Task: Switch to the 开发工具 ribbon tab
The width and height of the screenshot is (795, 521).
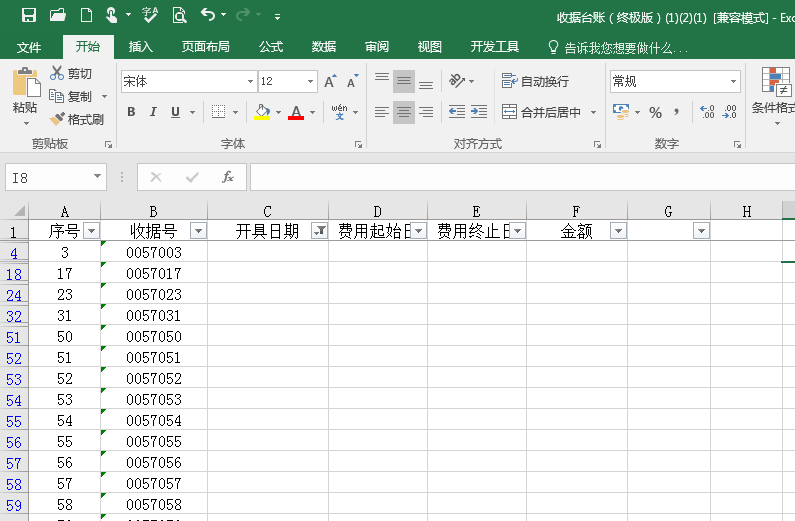Action: [x=494, y=47]
